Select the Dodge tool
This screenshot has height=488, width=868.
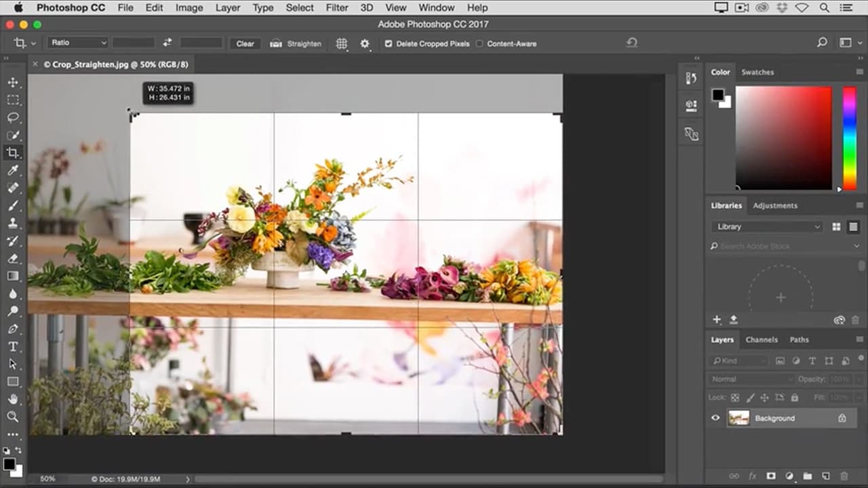[13, 311]
